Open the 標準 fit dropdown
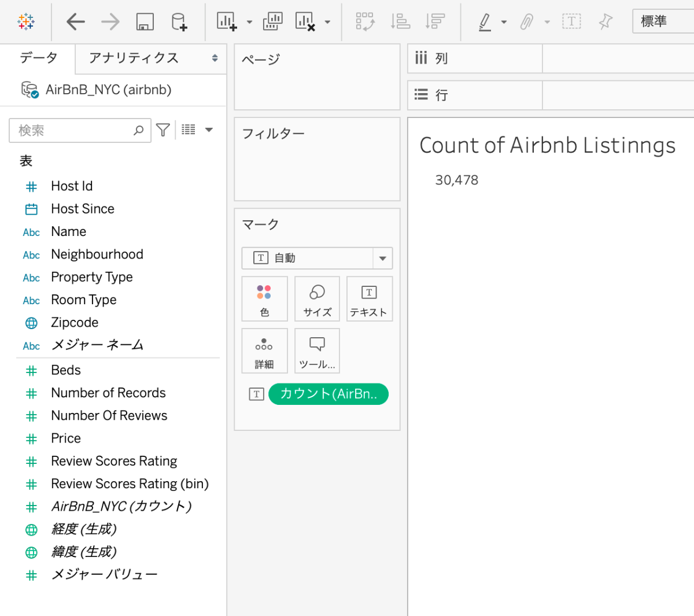694x616 pixels. coord(663,21)
